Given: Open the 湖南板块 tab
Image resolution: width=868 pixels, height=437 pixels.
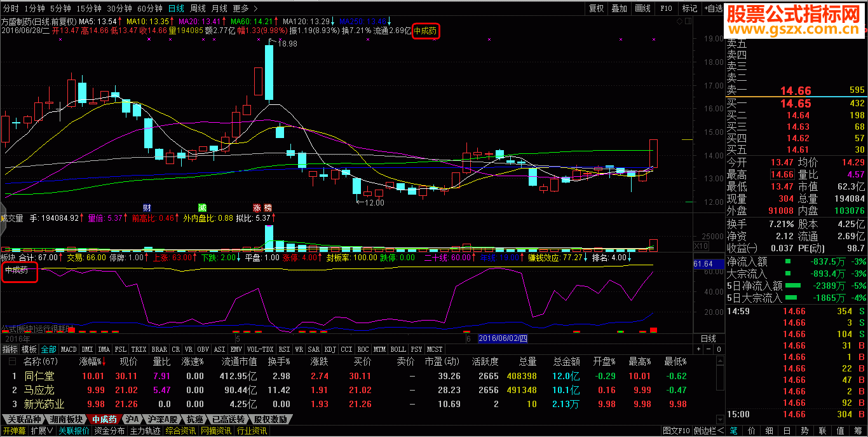Looking at the screenshot, I should (65, 420).
